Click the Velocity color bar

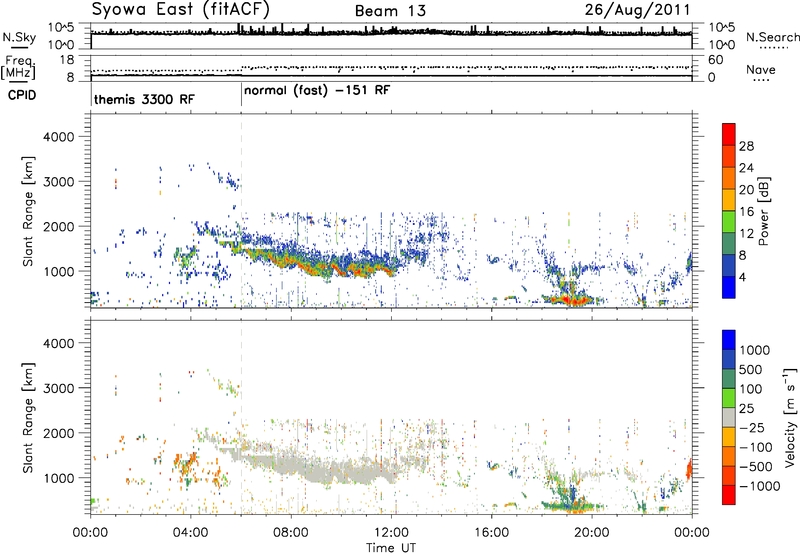click(x=729, y=417)
